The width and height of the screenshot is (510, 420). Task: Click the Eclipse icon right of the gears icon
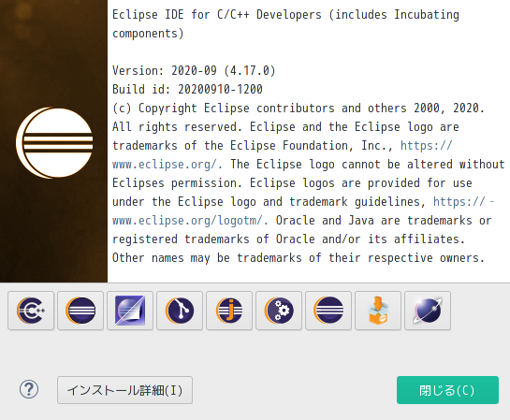(328, 311)
